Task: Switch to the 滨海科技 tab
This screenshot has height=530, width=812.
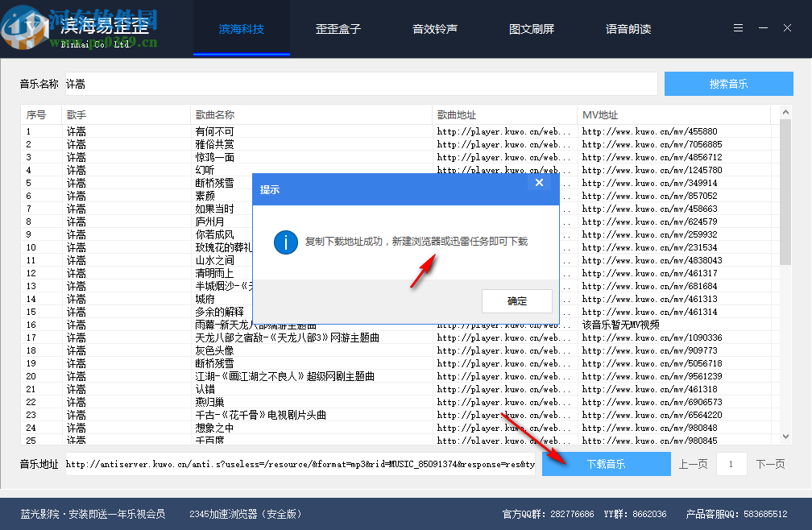Action: click(x=242, y=29)
